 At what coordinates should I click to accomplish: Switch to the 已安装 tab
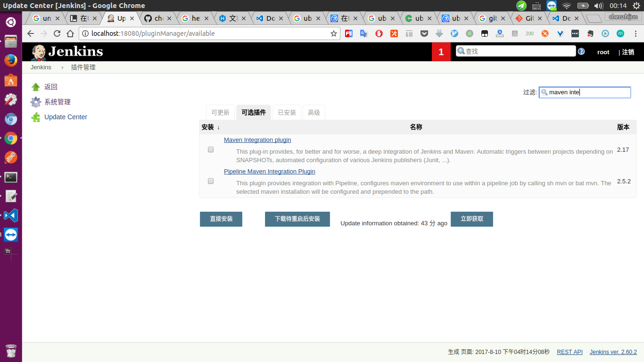click(287, 113)
